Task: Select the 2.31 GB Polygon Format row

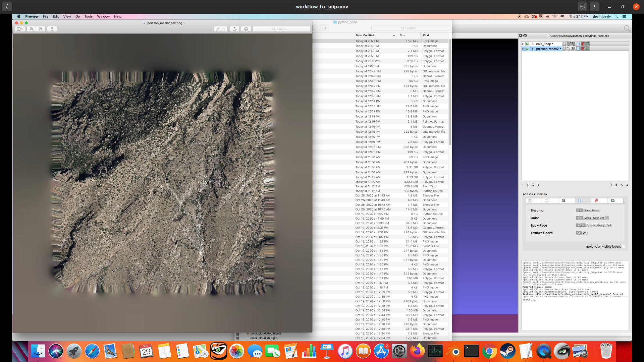Action: point(381,167)
